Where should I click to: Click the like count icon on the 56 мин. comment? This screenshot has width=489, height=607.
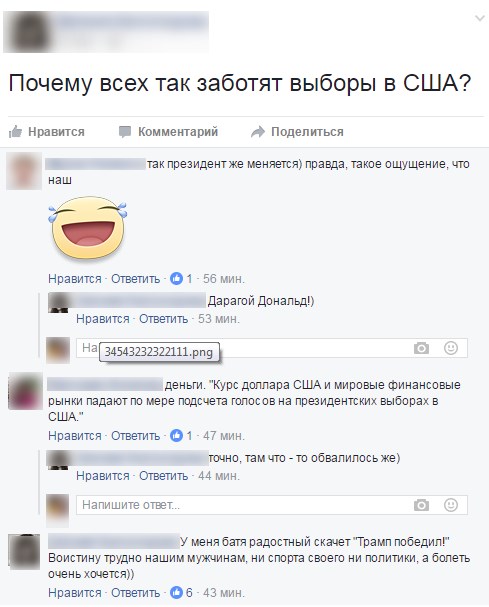pos(177,278)
